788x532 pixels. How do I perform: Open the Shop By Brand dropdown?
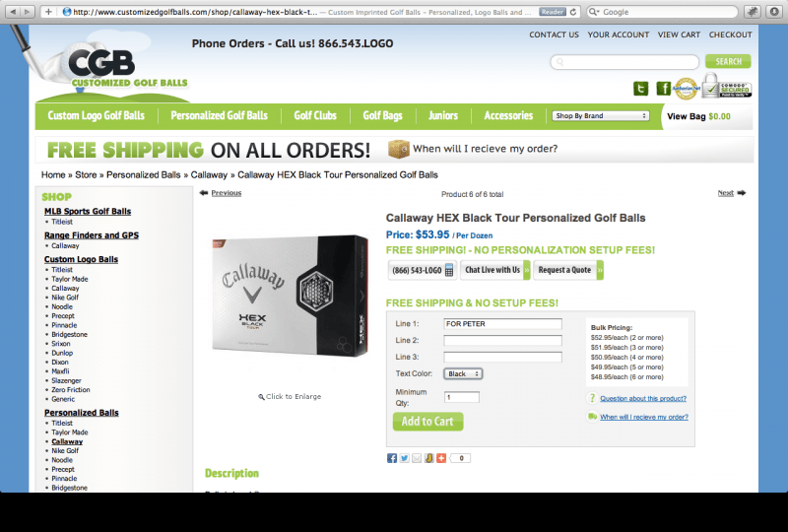601,115
